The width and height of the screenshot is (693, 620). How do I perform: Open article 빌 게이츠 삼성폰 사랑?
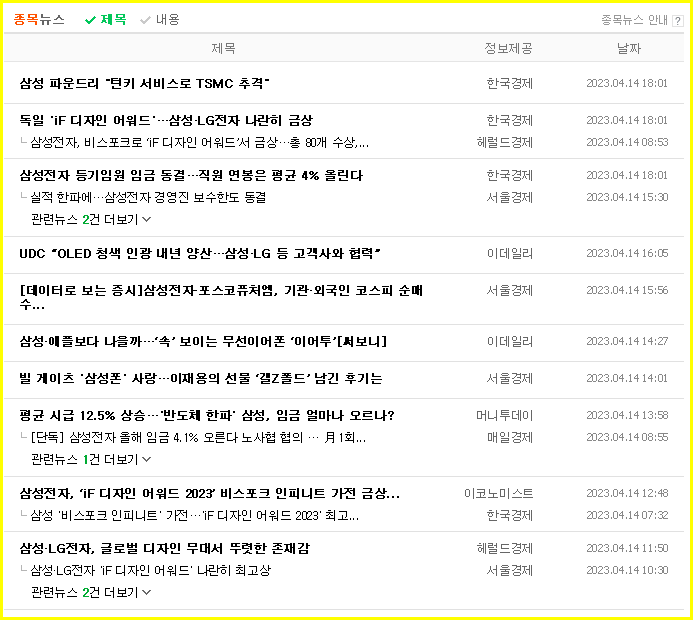(201, 378)
